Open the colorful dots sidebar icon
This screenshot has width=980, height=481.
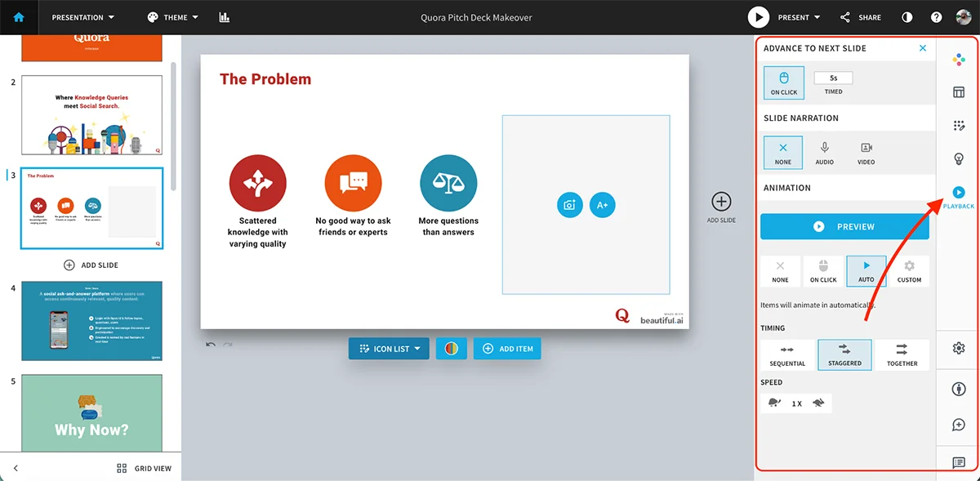tap(959, 59)
